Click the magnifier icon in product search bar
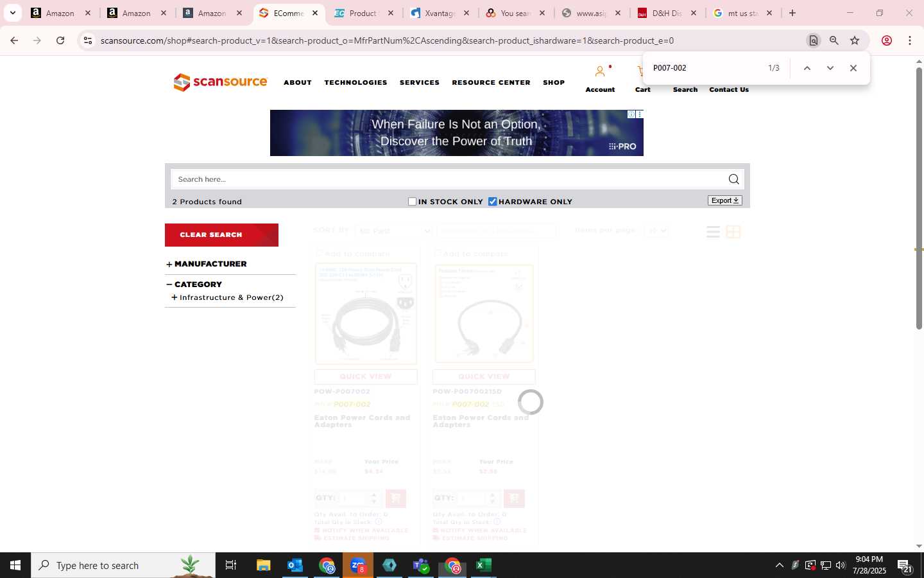 733,179
